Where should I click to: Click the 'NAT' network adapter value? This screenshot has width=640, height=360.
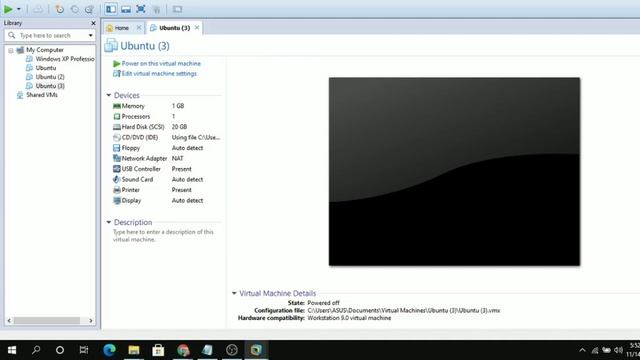coord(178,158)
